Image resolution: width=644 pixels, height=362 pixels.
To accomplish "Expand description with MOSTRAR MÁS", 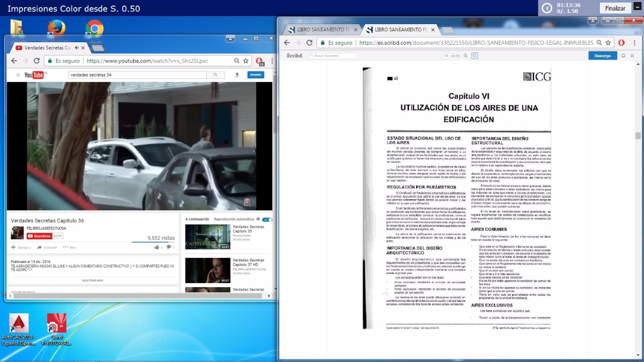I will 93,281.
